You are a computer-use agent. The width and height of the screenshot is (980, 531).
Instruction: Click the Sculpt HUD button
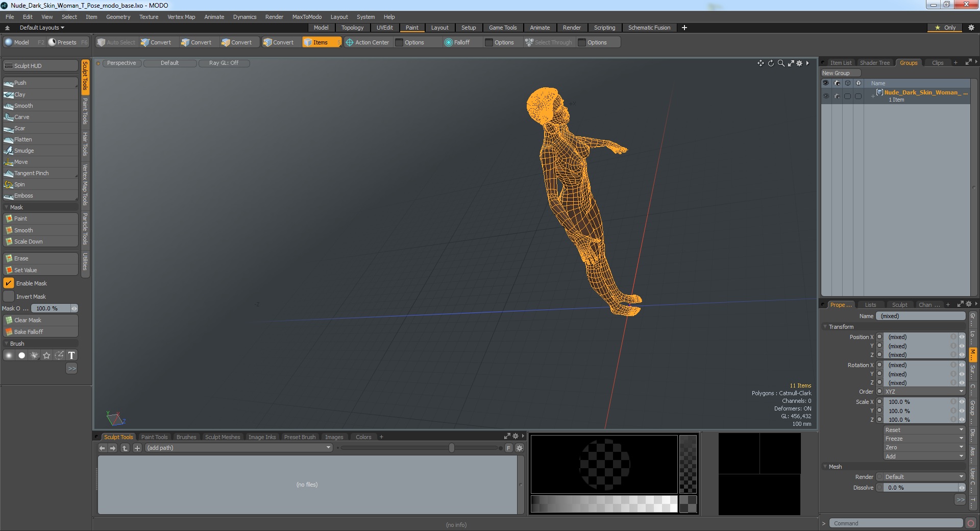tap(40, 66)
